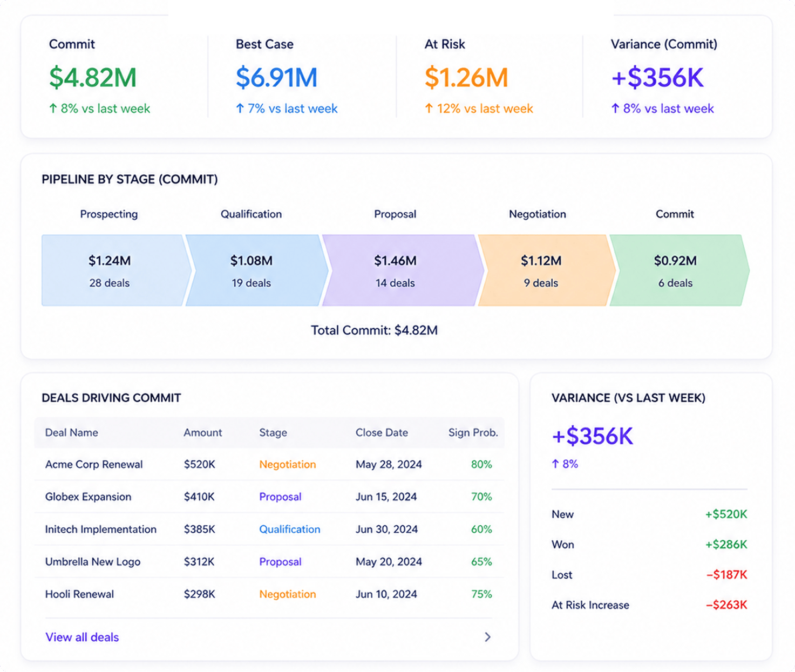This screenshot has height=672, width=795.
Task: Click the $520K amount for Acme Corp Renewal
Action: click(x=200, y=464)
